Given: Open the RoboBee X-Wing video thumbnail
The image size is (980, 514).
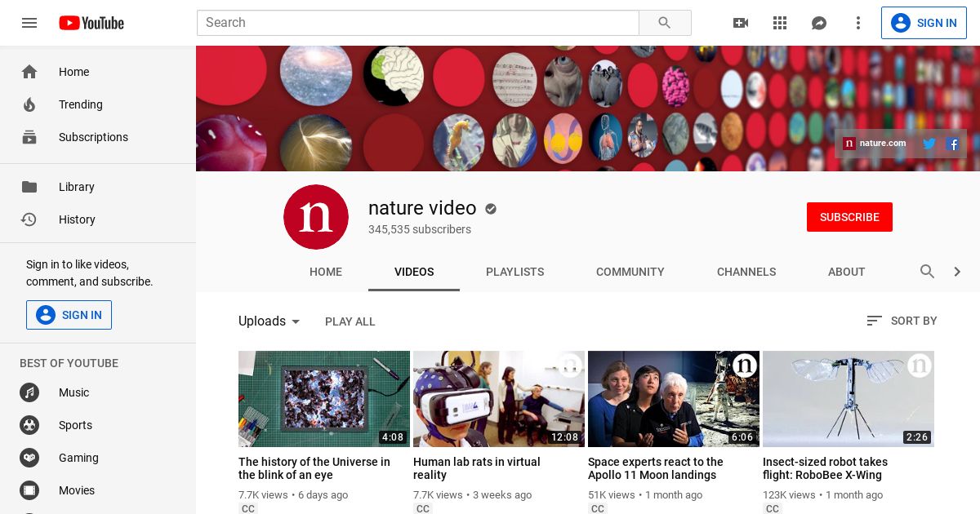Looking at the screenshot, I should 849,399.
